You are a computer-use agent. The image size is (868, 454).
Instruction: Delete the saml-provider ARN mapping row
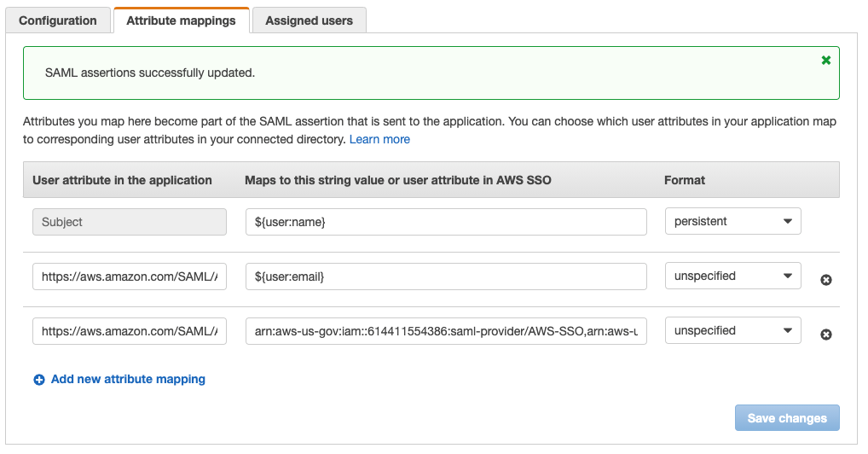click(825, 335)
